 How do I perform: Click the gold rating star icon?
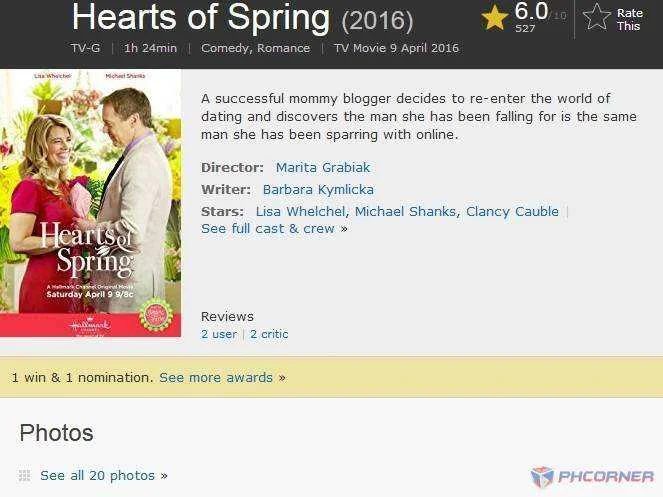(494, 18)
